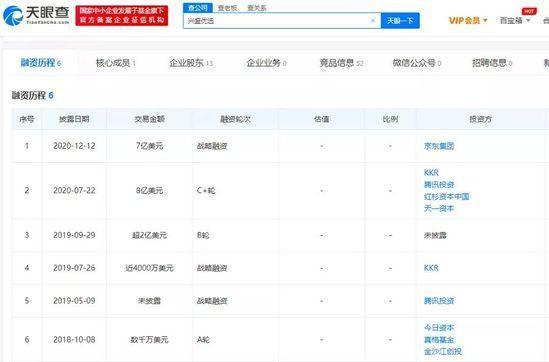The height and width of the screenshot is (362, 549).
Task: Open investor link 京东集团
Action: pos(439,146)
